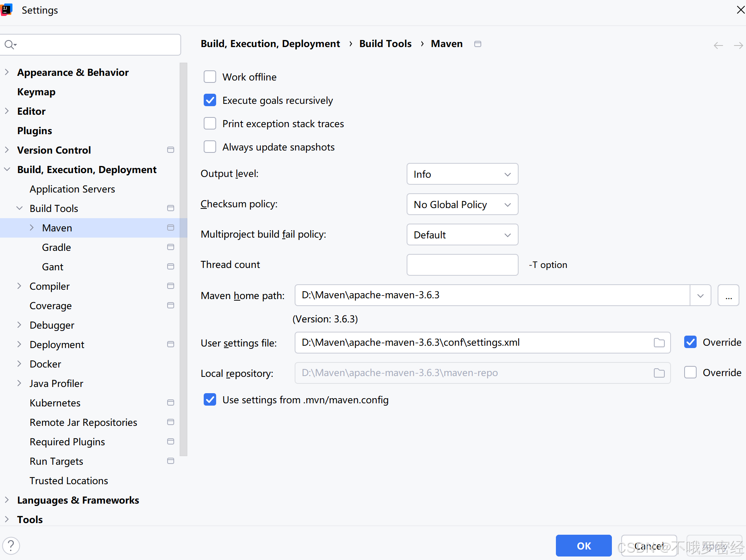Browse for Maven home path with ellipsis button
Image resolution: width=746 pixels, height=560 pixels.
click(728, 296)
